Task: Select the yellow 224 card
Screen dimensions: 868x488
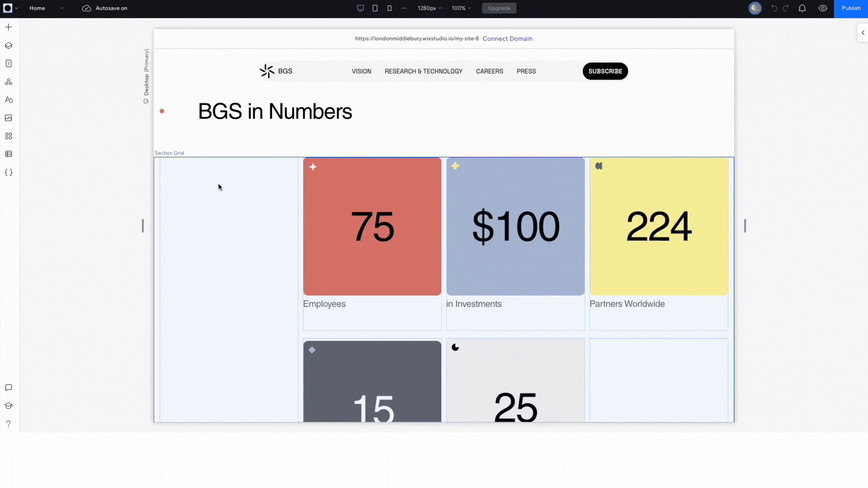Action: tap(659, 226)
